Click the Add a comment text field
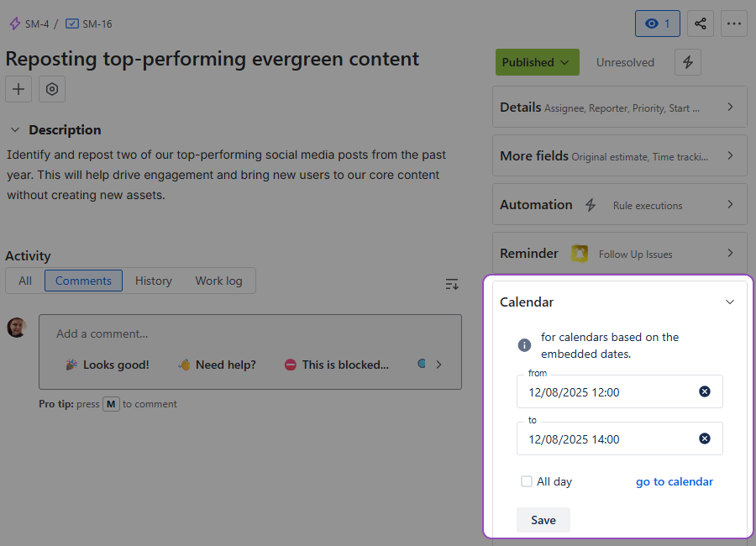This screenshot has height=546, width=756. (x=250, y=333)
